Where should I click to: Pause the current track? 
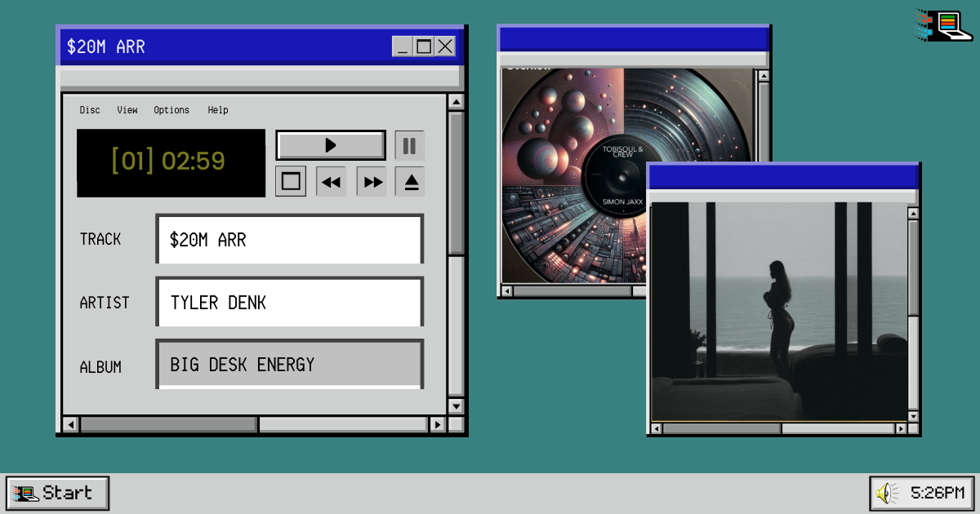coord(410,146)
